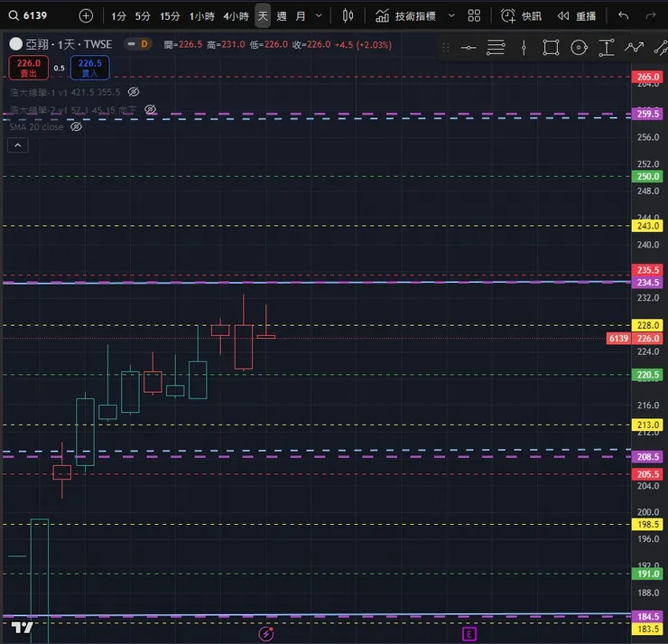Screen dimensions: 668x644
Task: Click the 250.0 green price label
Action: 647,176
